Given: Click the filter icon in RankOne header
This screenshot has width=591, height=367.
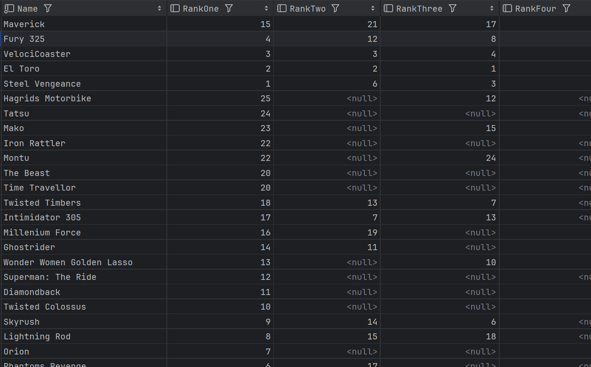Looking at the screenshot, I should tap(229, 8).
